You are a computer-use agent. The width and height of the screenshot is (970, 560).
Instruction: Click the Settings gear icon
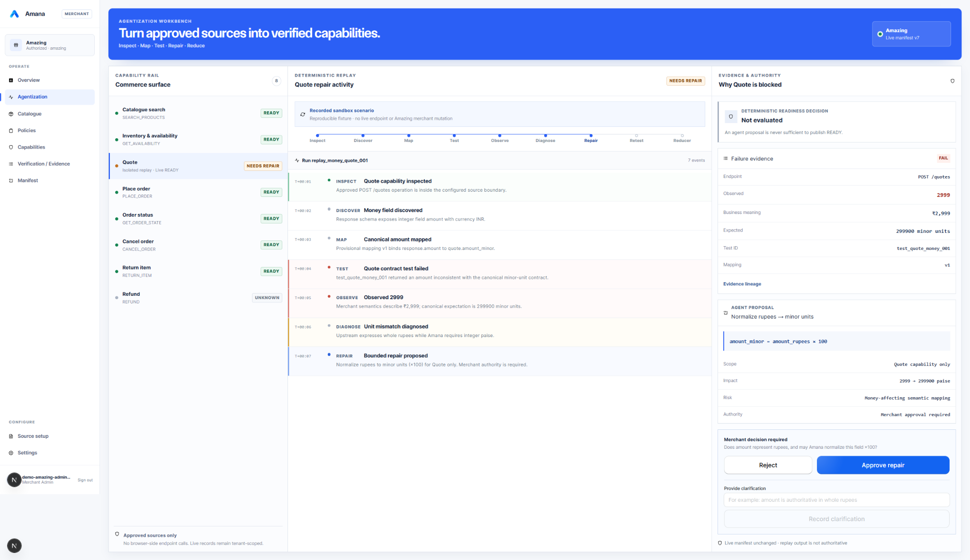pyautogui.click(x=11, y=453)
